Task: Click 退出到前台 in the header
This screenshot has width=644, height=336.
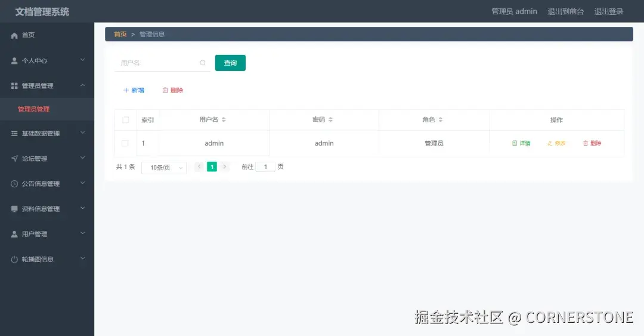Action: coord(565,11)
